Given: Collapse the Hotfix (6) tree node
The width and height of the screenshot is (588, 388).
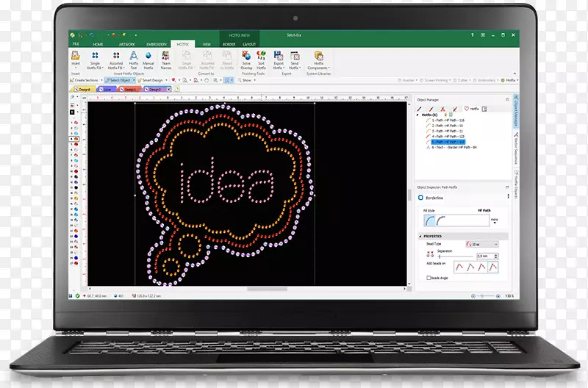Looking at the screenshot, I should (x=418, y=115).
